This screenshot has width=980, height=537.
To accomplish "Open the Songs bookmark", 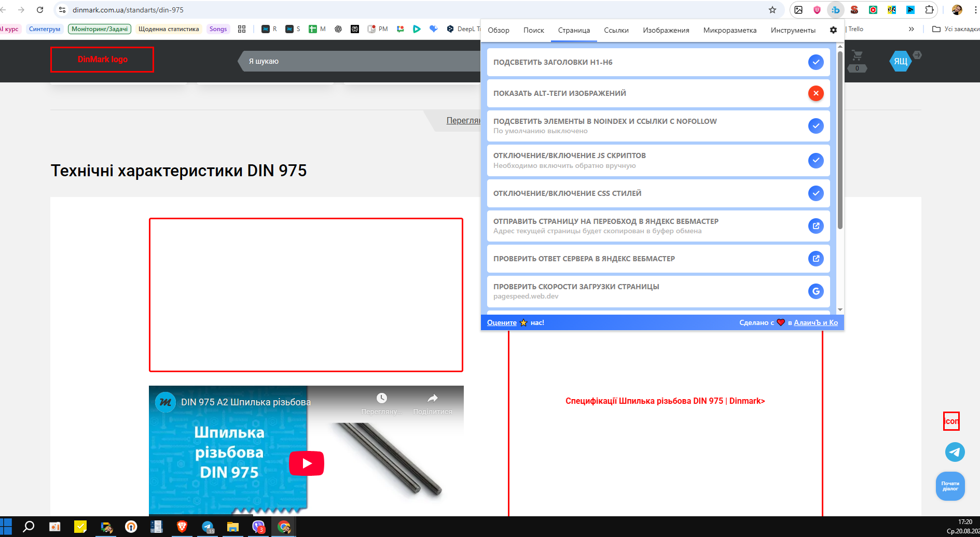I will [218, 29].
